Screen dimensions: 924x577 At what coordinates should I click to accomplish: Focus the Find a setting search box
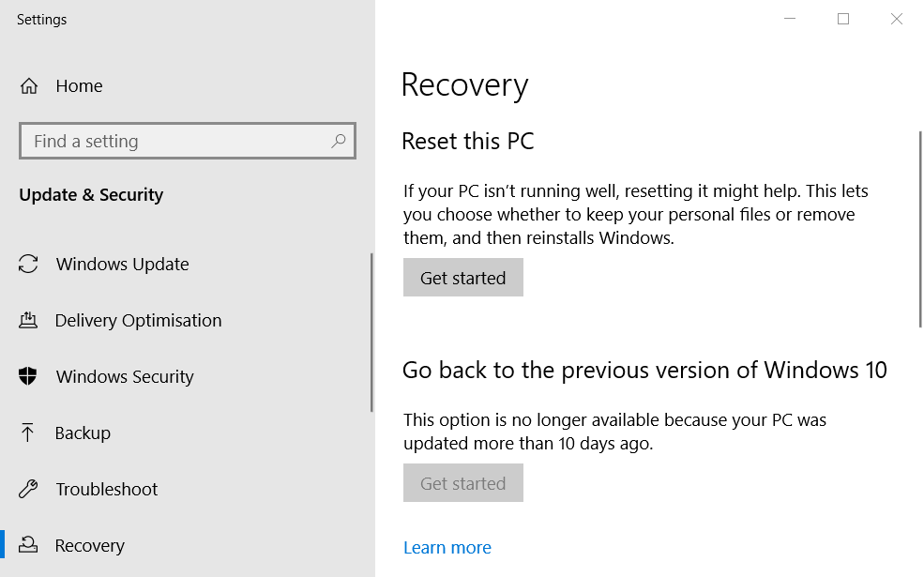coord(188,141)
